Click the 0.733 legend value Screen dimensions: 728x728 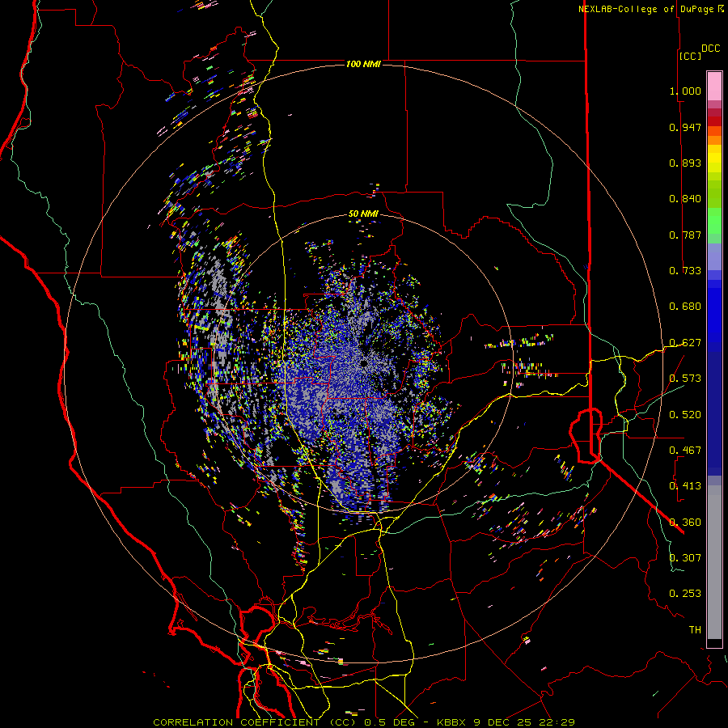685,271
